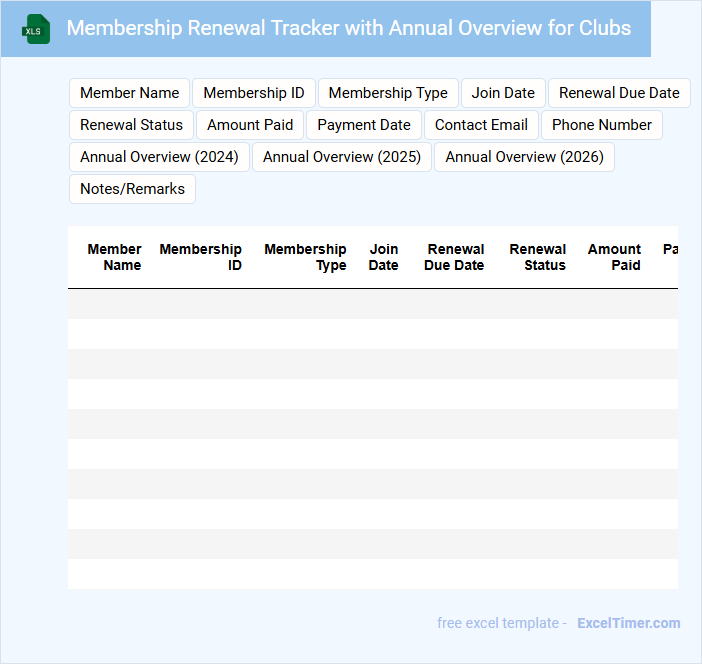The height and width of the screenshot is (664, 702).
Task: Select the Notes/Remarks tag
Action: tap(133, 189)
